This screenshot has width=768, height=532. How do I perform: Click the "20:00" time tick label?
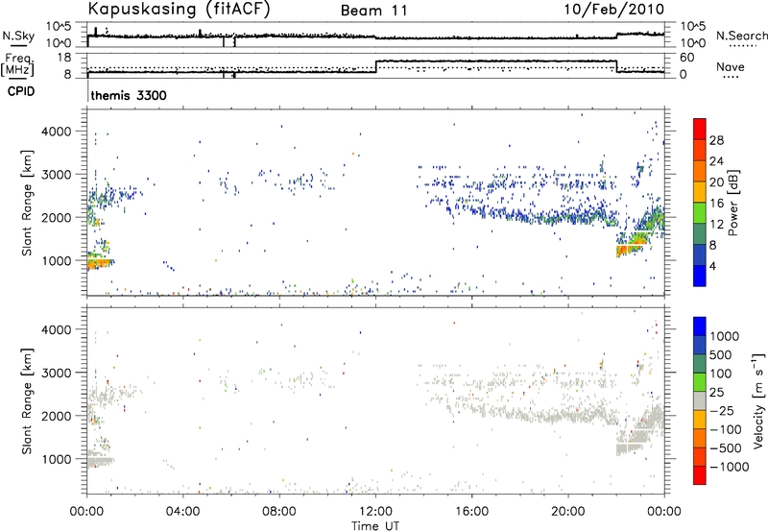coord(568,512)
